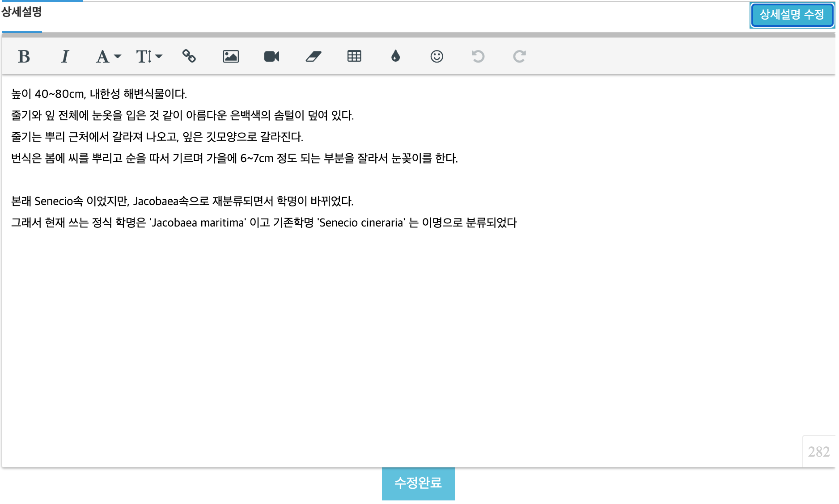Select the 상세설명 tab heading
Screen dimensions: 839x504
pyautogui.click(x=21, y=12)
